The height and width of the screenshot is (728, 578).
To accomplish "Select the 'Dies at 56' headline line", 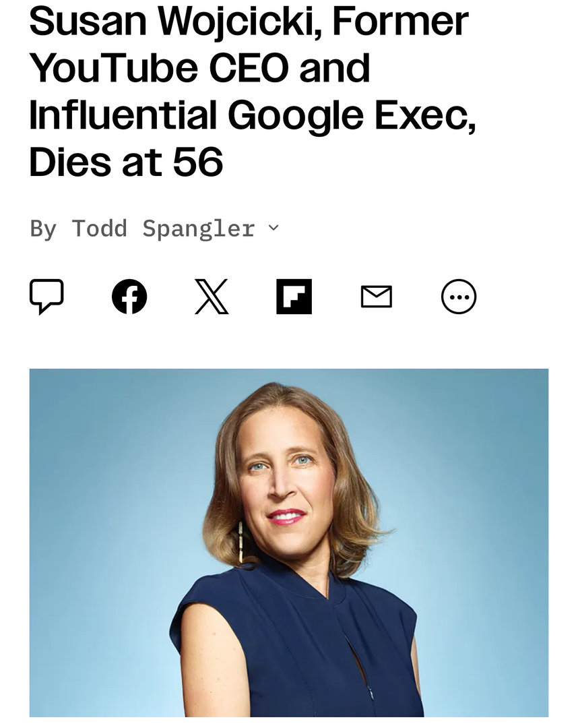I will pyautogui.click(x=126, y=162).
